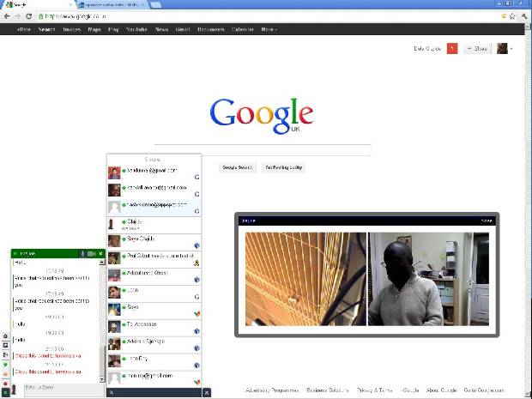Click the + Share button
Viewport: 532px width, 399px height.
(477, 49)
